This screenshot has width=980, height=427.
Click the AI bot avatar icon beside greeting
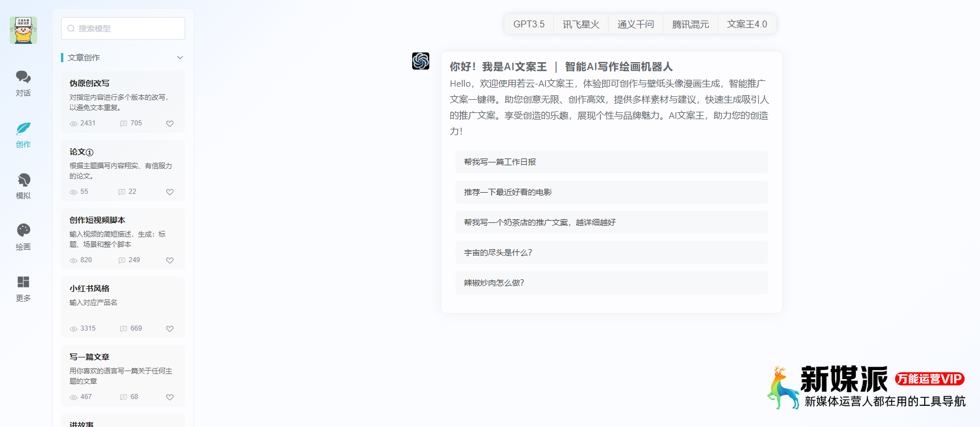click(x=421, y=61)
